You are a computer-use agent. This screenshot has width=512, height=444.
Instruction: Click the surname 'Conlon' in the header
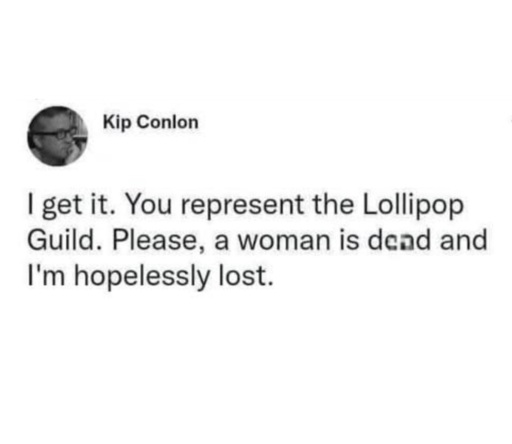pyautogui.click(x=168, y=122)
